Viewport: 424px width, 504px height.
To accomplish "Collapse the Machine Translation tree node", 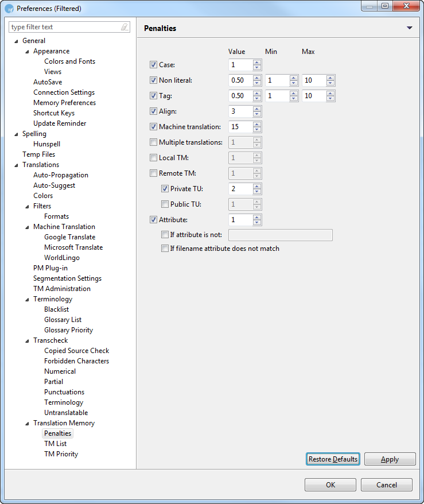I will [x=27, y=227].
